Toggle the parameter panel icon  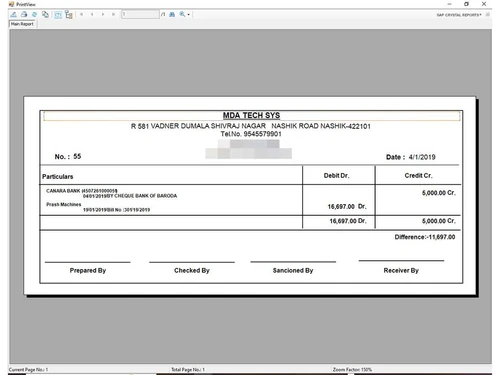(x=58, y=15)
